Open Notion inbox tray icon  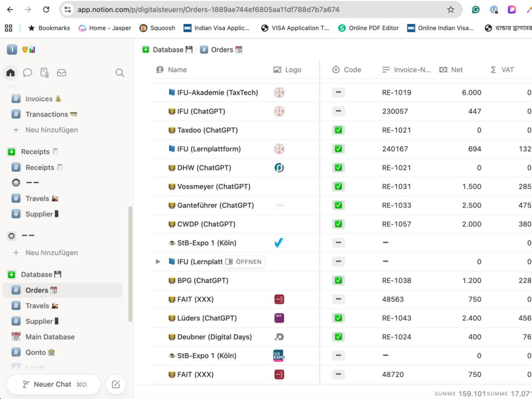coord(61,72)
